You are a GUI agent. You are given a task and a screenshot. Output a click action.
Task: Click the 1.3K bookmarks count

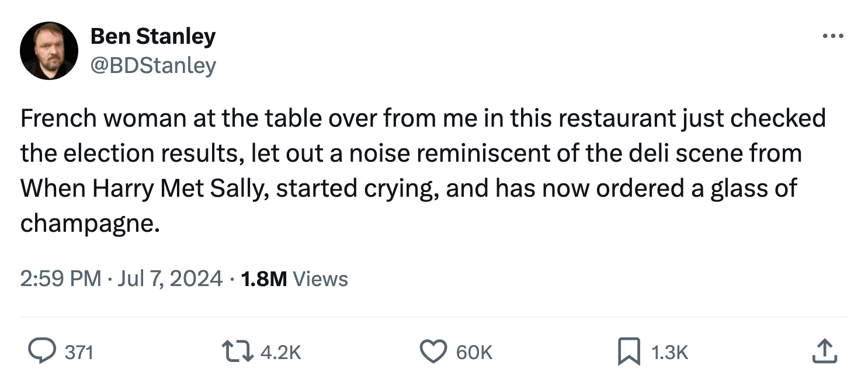point(669,352)
